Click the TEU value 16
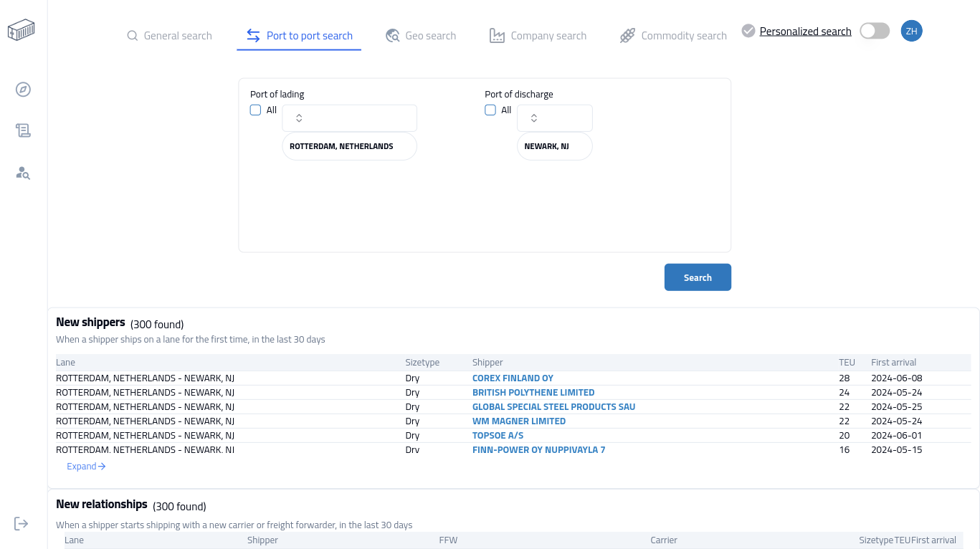 [844, 450]
